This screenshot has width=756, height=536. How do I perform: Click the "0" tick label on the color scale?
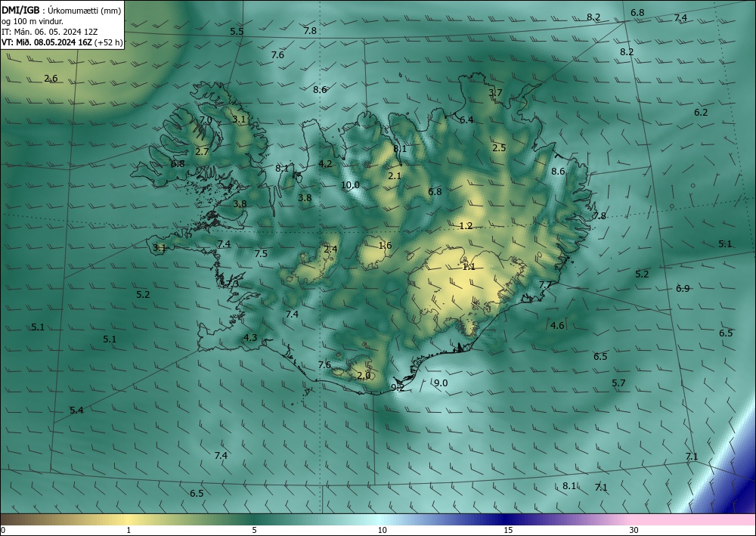[x=3, y=530]
